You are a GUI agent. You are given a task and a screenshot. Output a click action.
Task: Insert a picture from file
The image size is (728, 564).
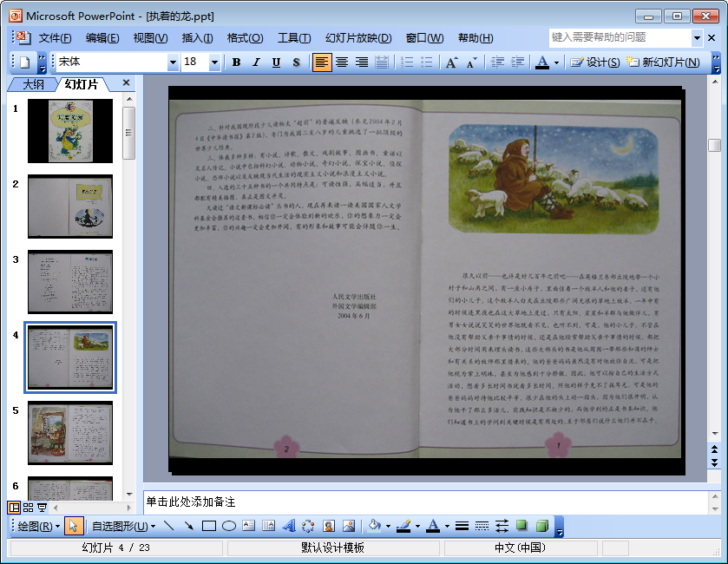point(349,526)
